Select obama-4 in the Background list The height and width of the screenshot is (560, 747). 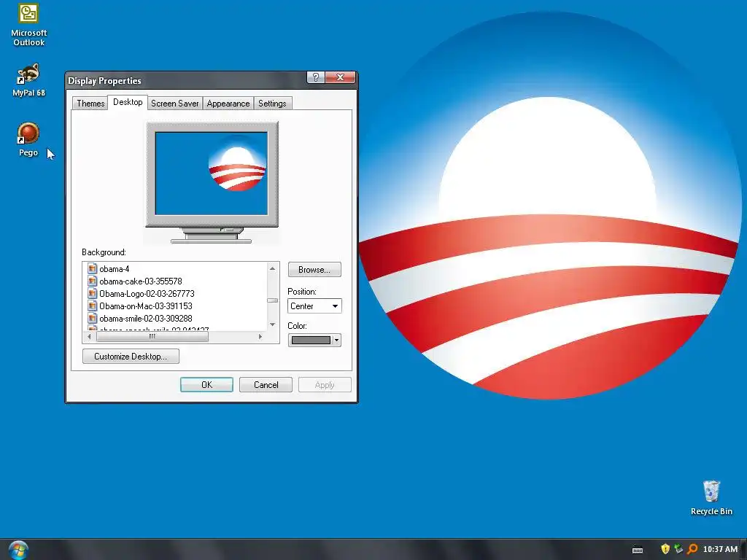(115, 268)
